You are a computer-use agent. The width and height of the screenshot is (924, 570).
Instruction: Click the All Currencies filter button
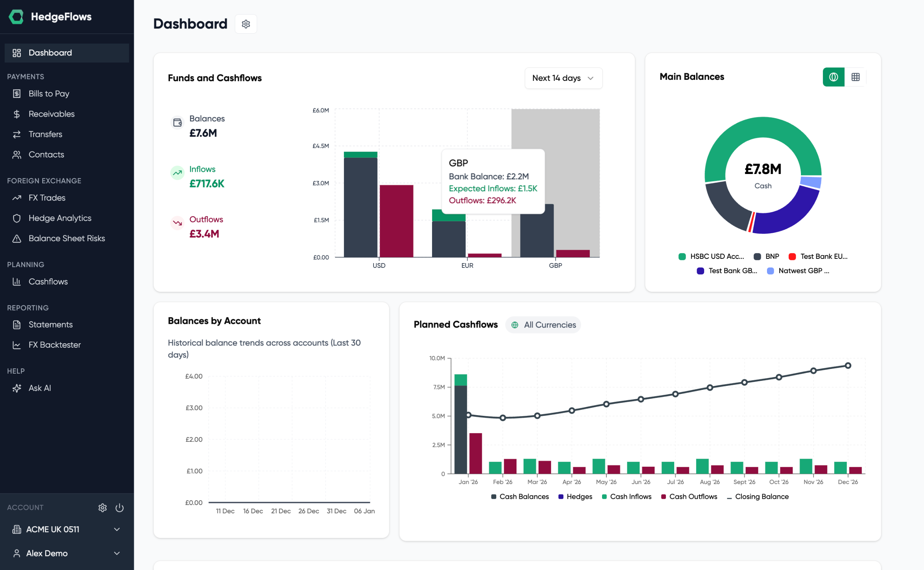(543, 325)
